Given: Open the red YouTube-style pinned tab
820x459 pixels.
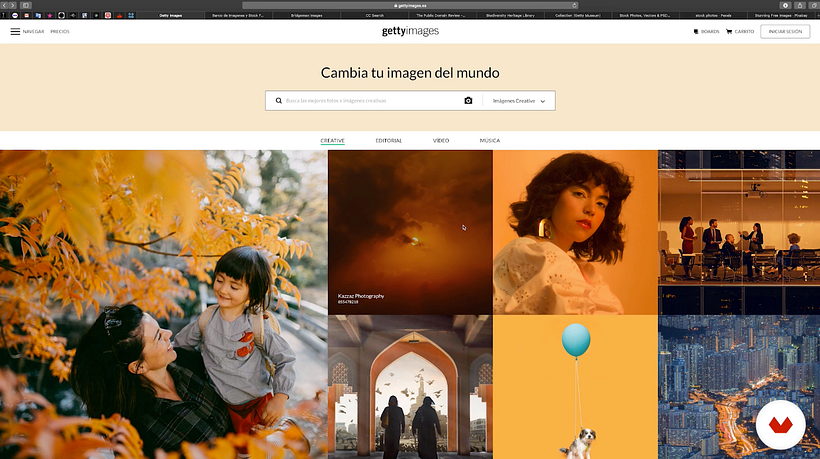Looking at the screenshot, I should (x=108, y=16).
